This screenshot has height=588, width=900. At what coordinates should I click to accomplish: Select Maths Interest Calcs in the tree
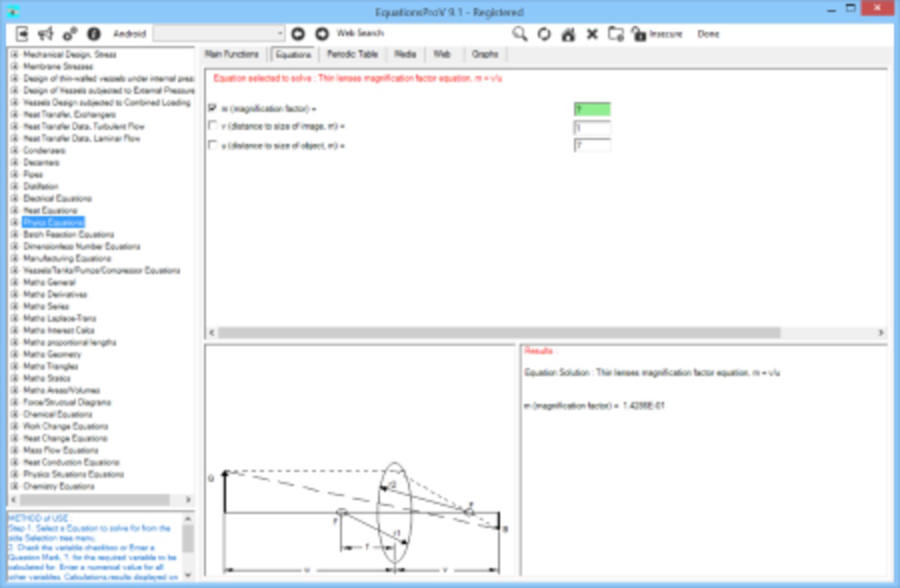[59, 330]
